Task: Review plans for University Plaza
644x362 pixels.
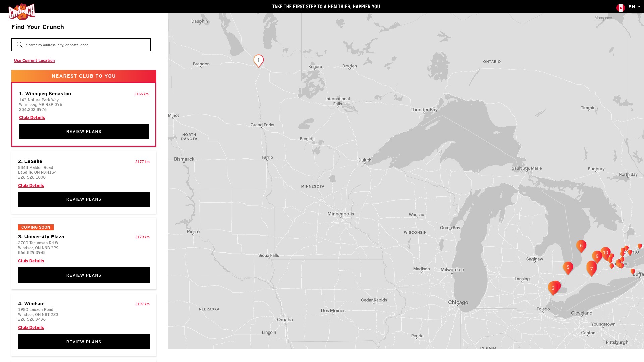Action: pyautogui.click(x=84, y=275)
